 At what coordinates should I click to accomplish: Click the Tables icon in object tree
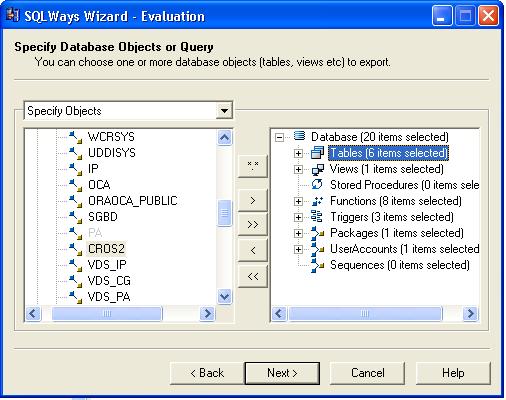[317, 153]
